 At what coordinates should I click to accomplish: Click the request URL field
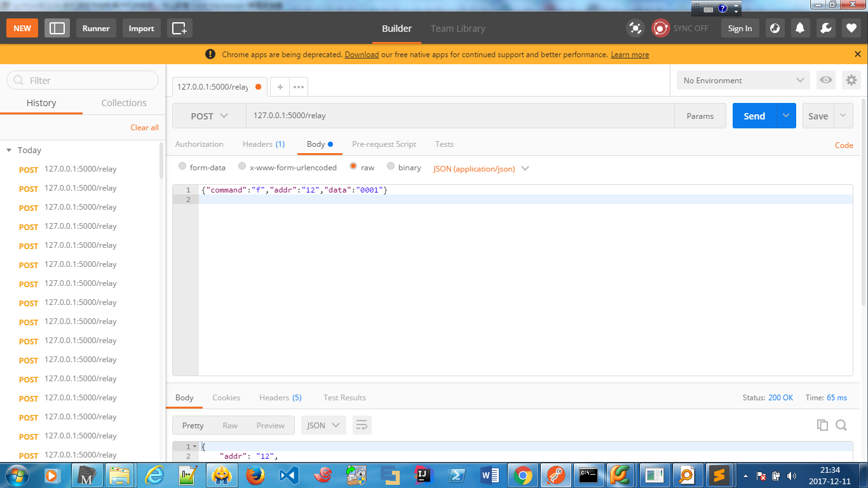point(460,116)
